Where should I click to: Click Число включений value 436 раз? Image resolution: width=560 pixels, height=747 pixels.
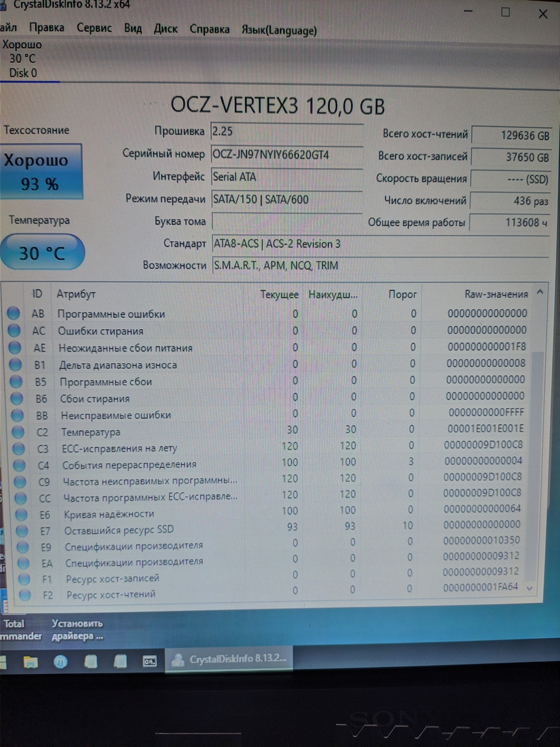click(510, 201)
